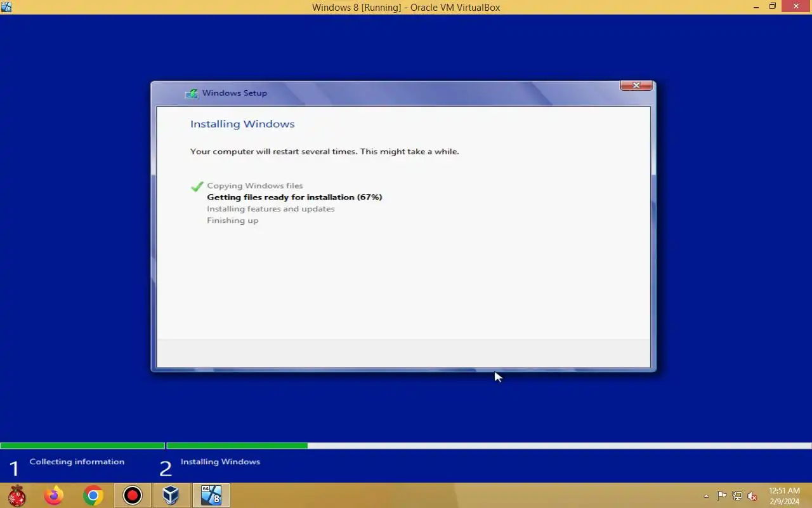Open VirtualBox Manager from the taskbar
The image size is (812, 508).
pos(171,495)
